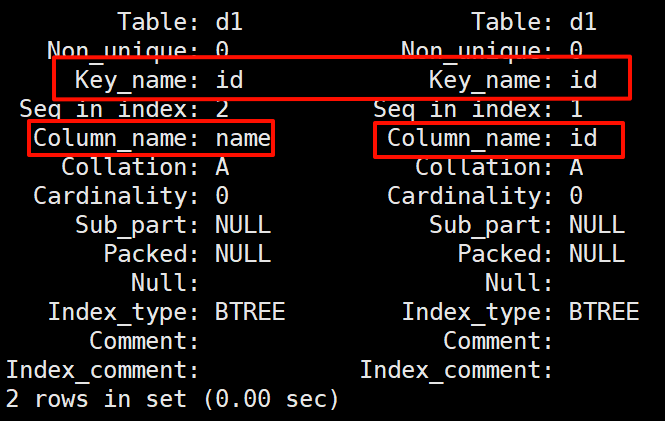The width and height of the screenshot is (665, 421).
Task: Click the left 'Index_comment:' label
Action: [x=102, y=370]
